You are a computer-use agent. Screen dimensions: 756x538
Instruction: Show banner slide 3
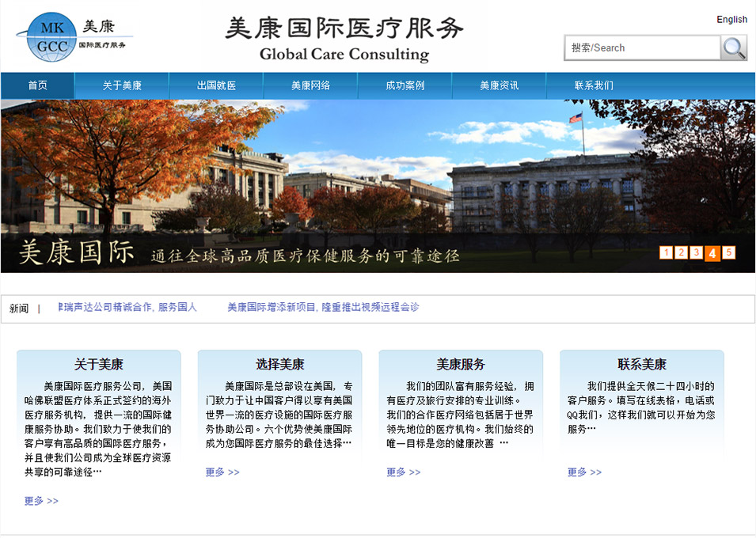pos(696,252)
